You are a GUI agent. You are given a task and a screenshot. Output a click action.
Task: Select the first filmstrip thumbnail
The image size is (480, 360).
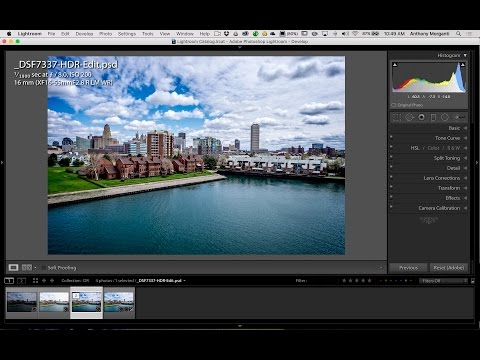[22, 302]
